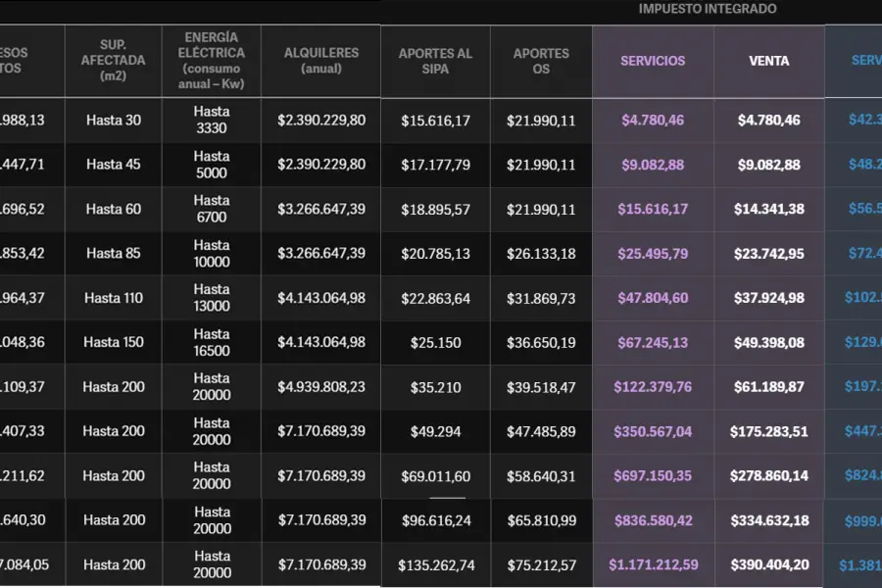Select the $36.650,19 Aportes OS cell

(541, 343)
